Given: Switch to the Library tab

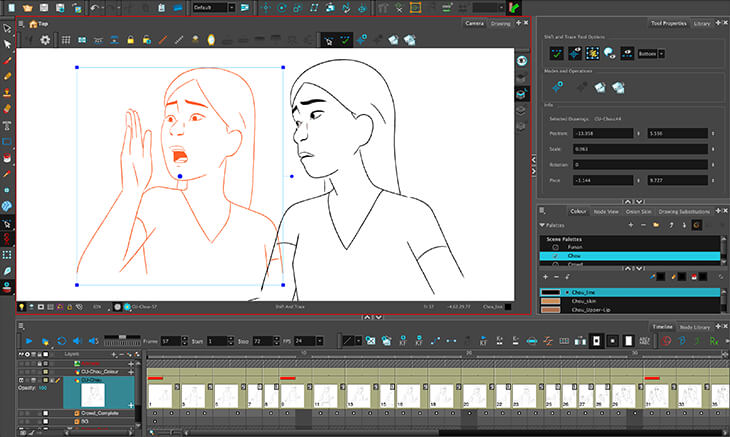Looking at the screenshot, I should point(702,23).
